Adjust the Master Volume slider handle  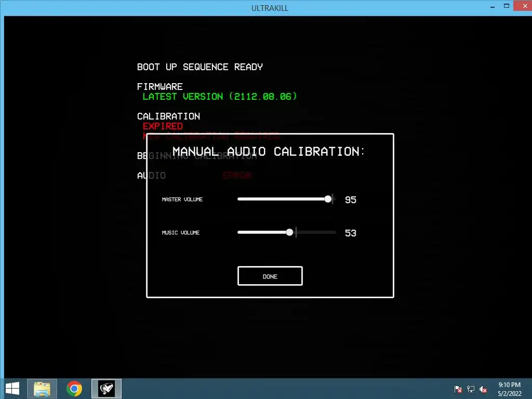point(328,199)
